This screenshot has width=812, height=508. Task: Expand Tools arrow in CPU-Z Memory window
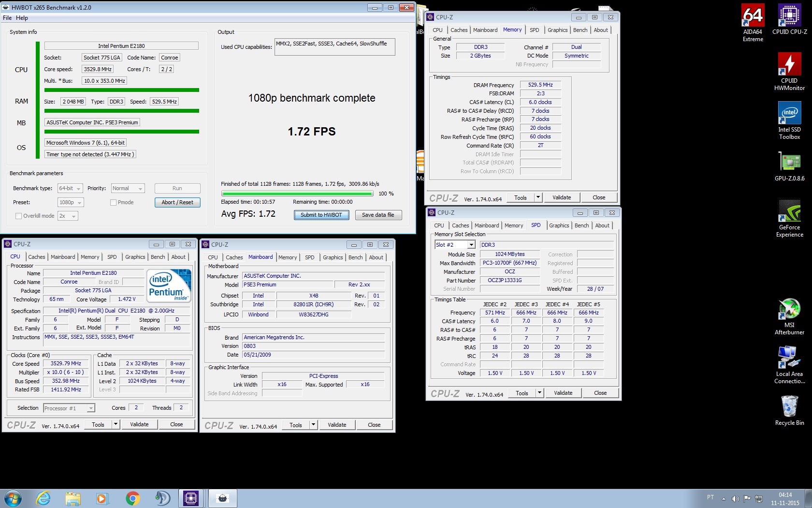pos(537,197)
